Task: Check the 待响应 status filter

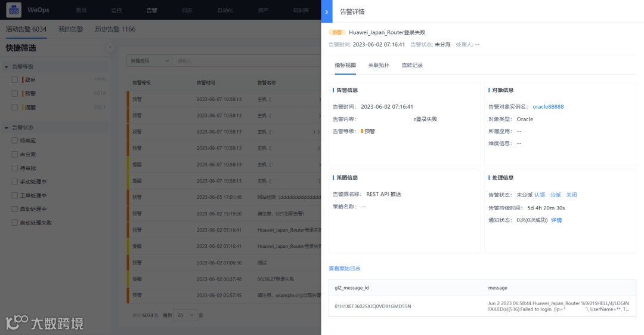Action: 15,140
